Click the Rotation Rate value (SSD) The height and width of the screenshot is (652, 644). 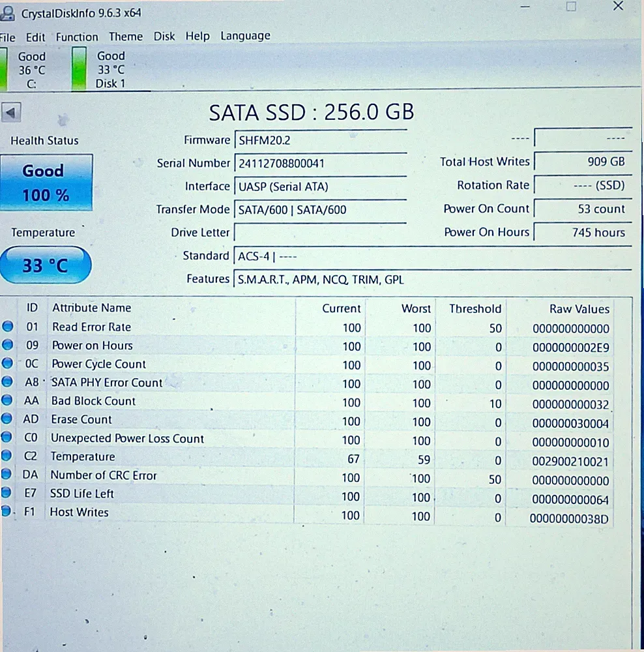click(x=583, y=185)
